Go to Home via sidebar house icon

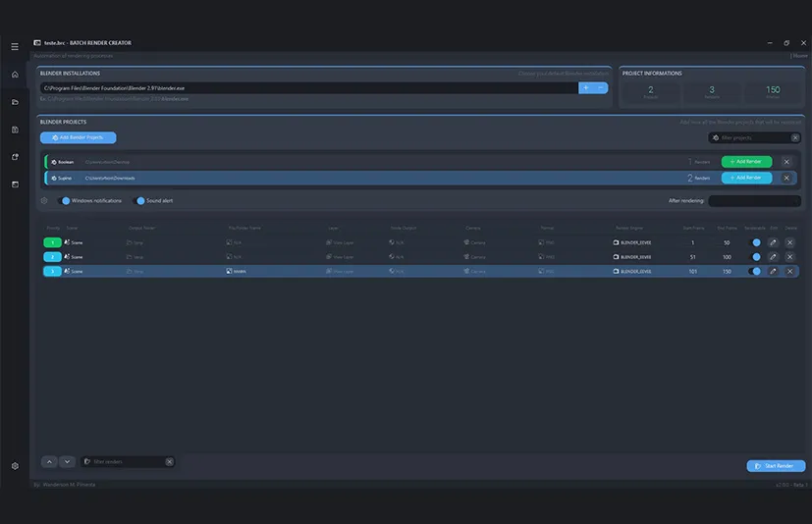15,75
